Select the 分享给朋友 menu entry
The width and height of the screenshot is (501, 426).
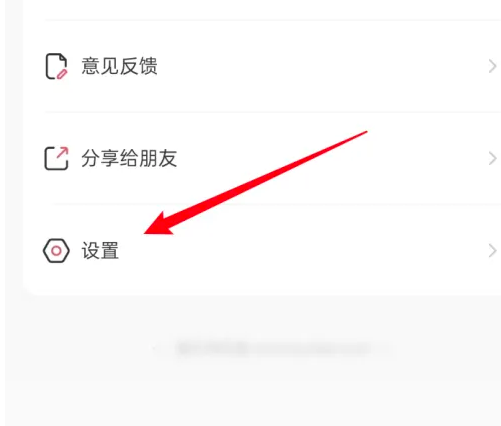click(129, 158)
